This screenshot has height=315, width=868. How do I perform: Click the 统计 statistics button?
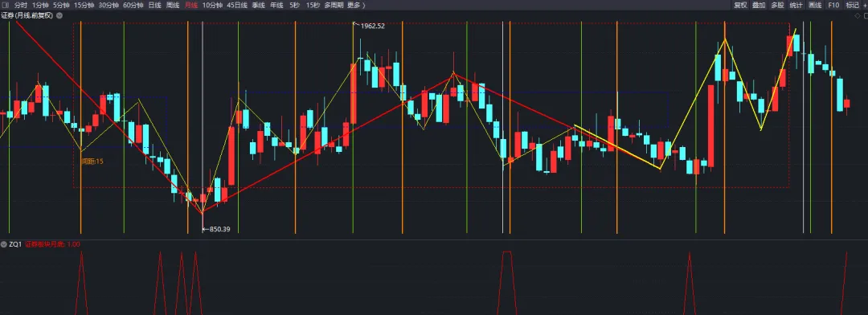point(796,5)
